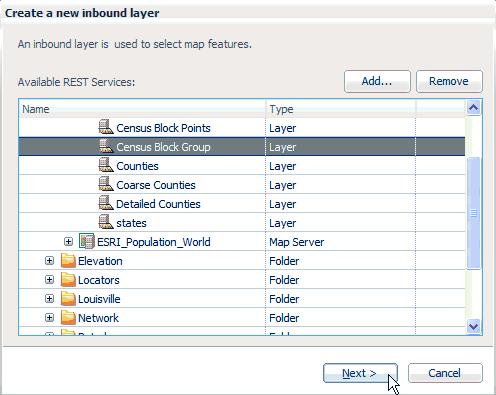Expand the Elevation folder

coord(49,261)
